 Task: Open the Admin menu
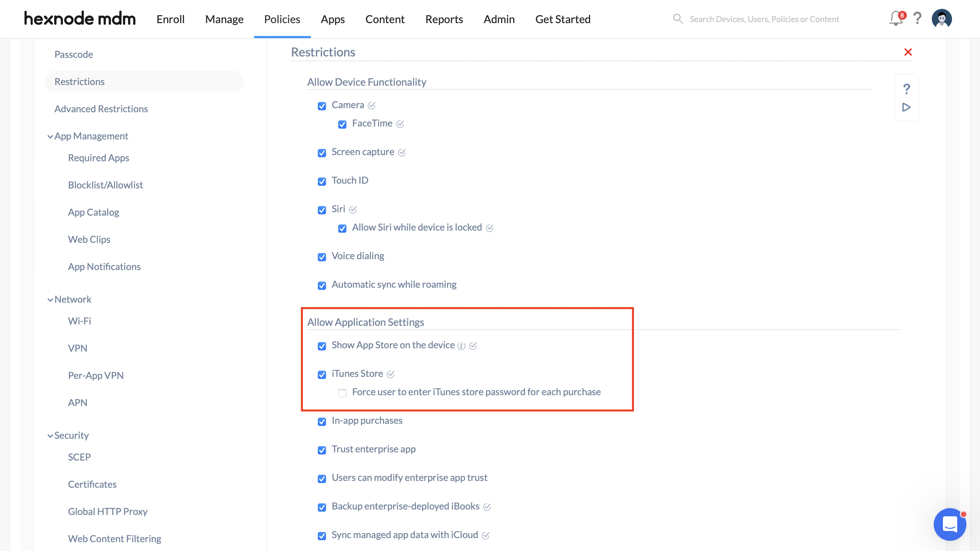click(499, 19)
